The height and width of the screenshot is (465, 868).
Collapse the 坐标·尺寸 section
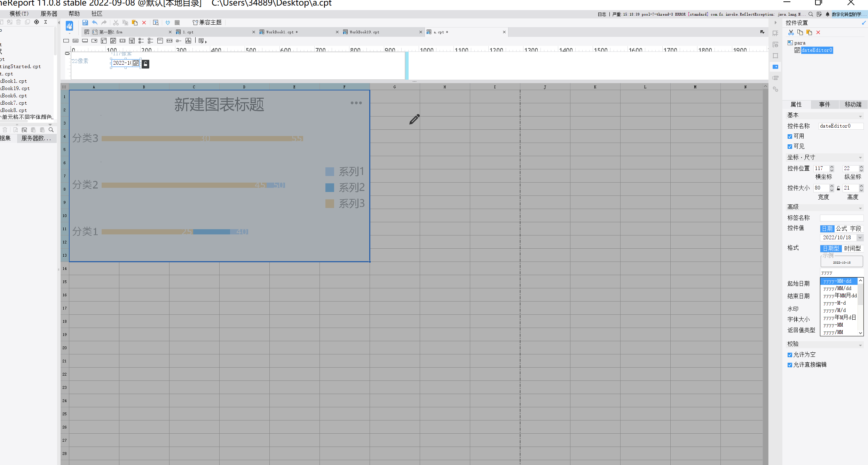coord(860,158)
